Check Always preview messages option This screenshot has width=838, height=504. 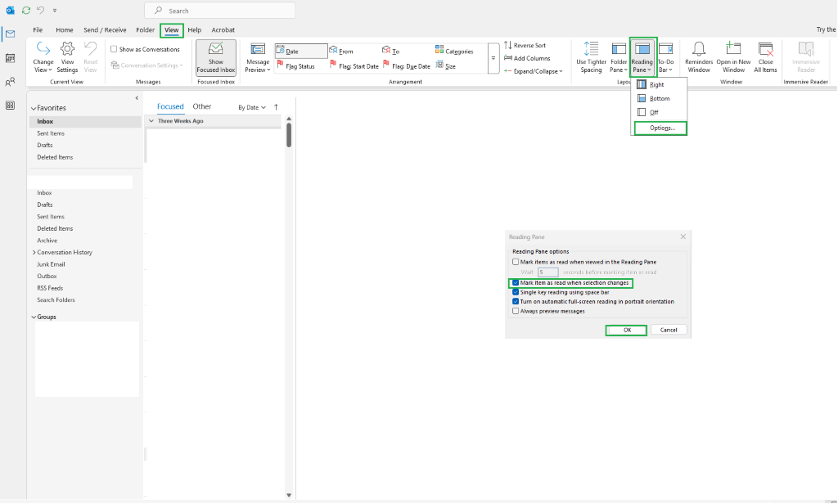pyautogui.click(x=516, y=311)
